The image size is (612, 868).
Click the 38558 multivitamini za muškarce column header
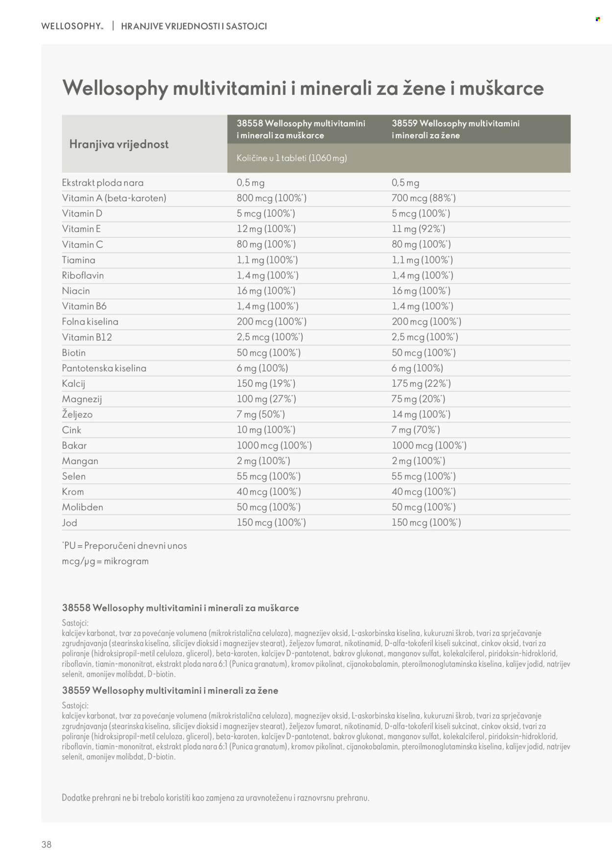[x=301, y=129]
